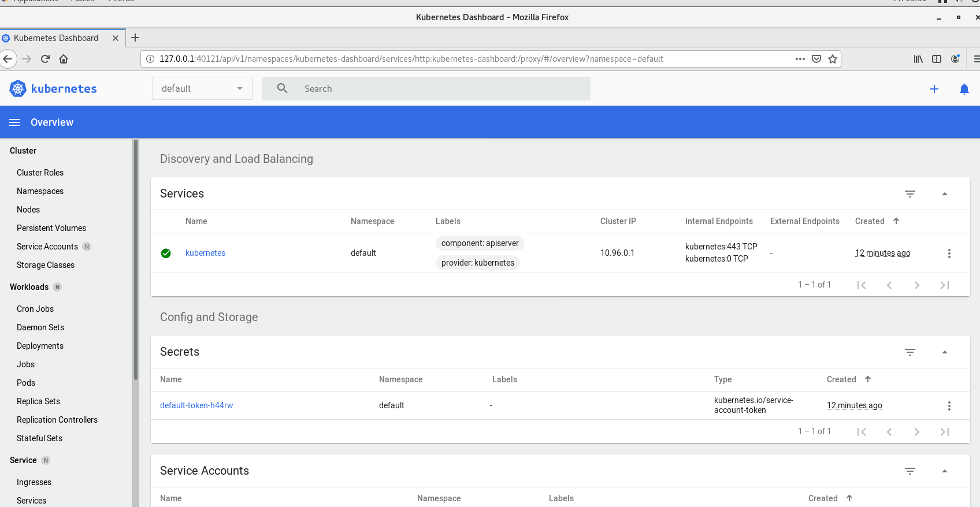The height and width of the screenshot is (507, 980).
Task: Sort Services by Created column arrow
Action: click(896, 221)
